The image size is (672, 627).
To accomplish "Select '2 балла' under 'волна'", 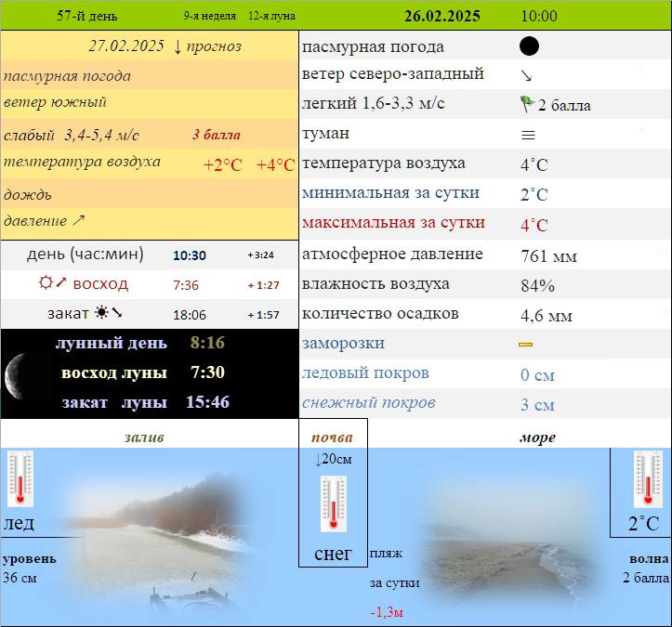I will coord(646,578).
